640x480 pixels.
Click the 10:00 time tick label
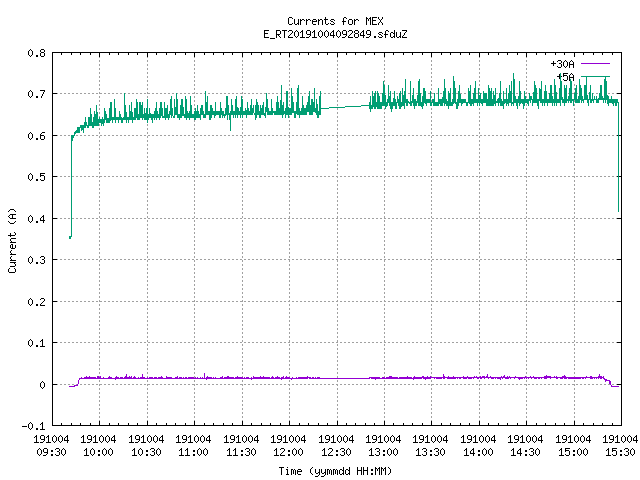coord(98,452)
